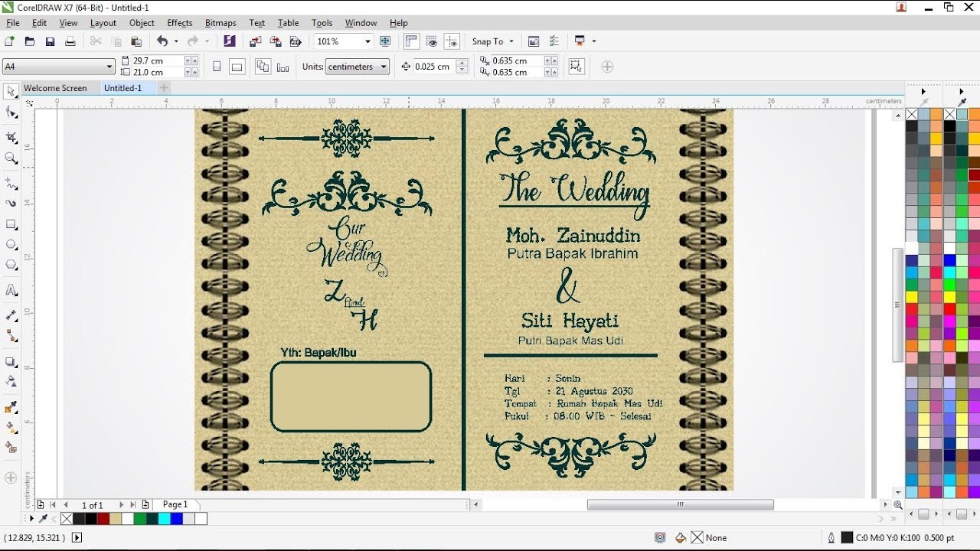Switch to the Welcome Screen tab
Image resolution: width=980 pixels, height=551 pixels.
[55, 88]
